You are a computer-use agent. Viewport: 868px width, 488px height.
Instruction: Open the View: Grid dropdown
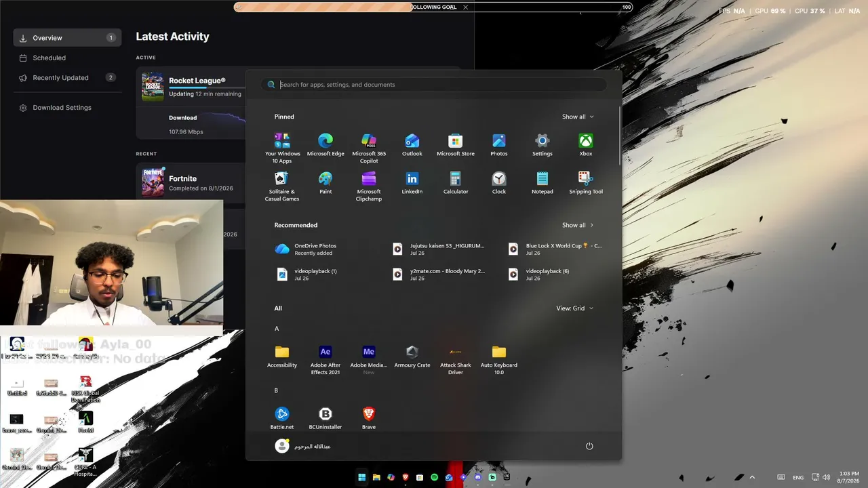[575, 308]
